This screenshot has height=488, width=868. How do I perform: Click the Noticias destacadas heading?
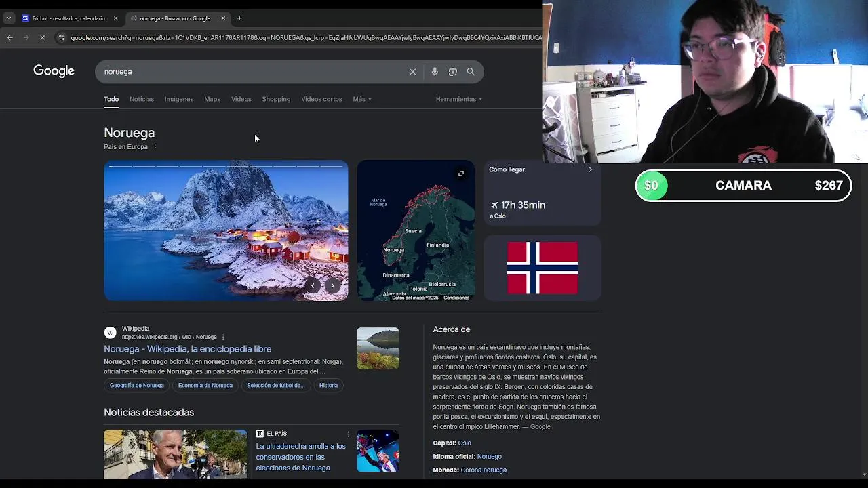tap(149, 412)
